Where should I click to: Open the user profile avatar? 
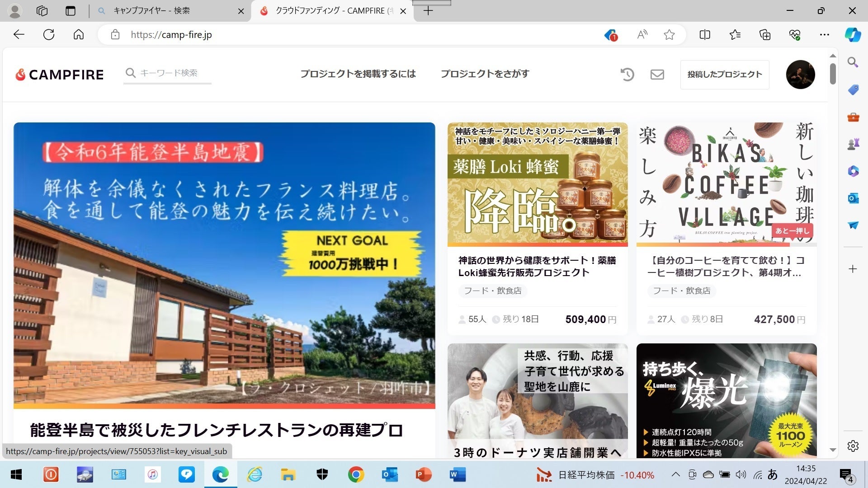click(x=800, y=75)
